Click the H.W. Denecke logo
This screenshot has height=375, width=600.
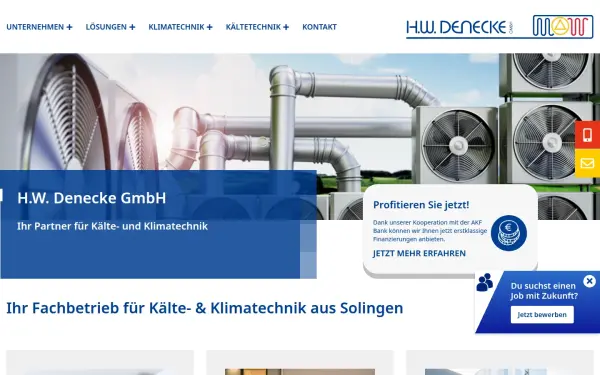459,28
